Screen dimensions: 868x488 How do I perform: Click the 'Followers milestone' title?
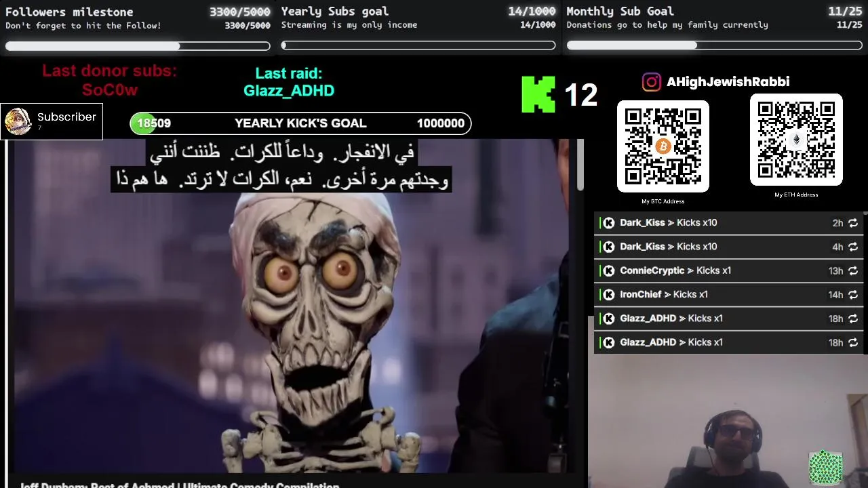pos(69,12)
